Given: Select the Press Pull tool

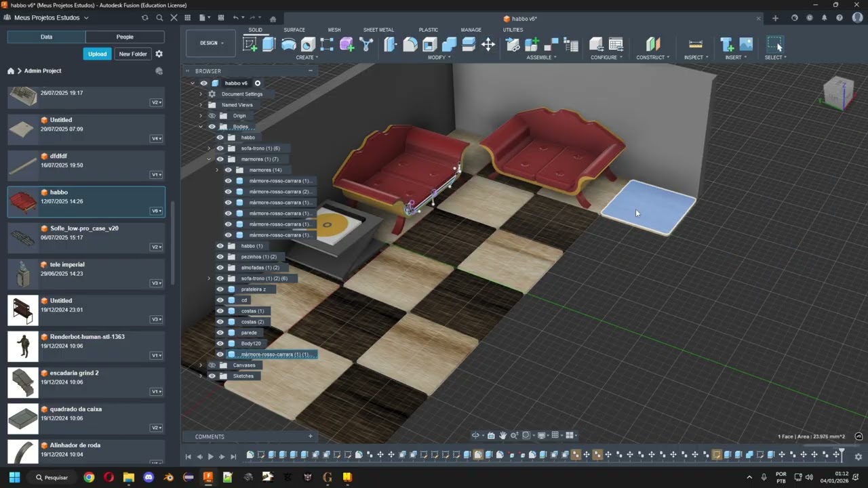Looking at the screenshot, I should coord(390,45).
